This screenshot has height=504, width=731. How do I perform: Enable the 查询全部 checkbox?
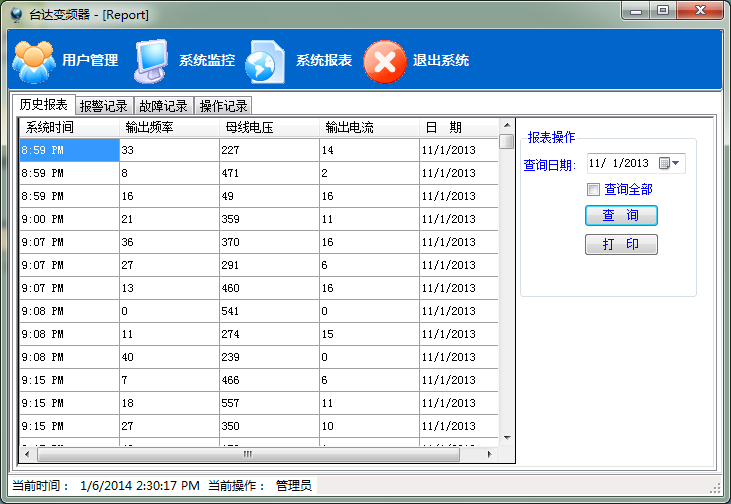[x=594, y=189]
